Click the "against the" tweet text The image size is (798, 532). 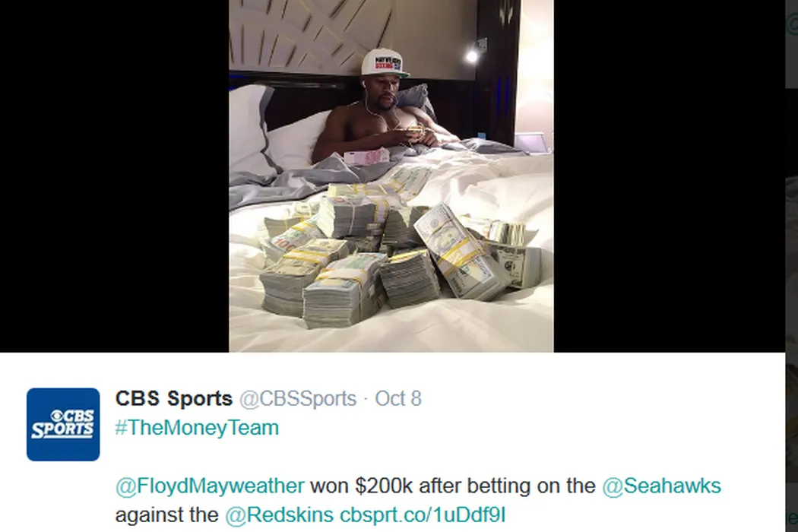pyautogui.click(x=167, y=515)
